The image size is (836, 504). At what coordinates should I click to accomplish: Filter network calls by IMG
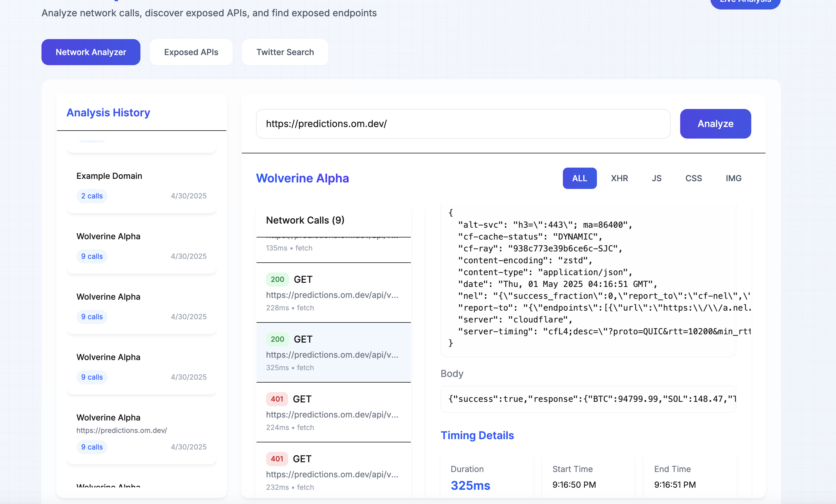coord(733,178)
